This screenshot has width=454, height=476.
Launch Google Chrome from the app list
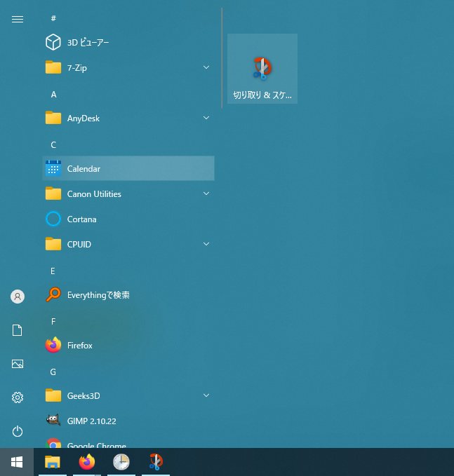pos(128,442)
